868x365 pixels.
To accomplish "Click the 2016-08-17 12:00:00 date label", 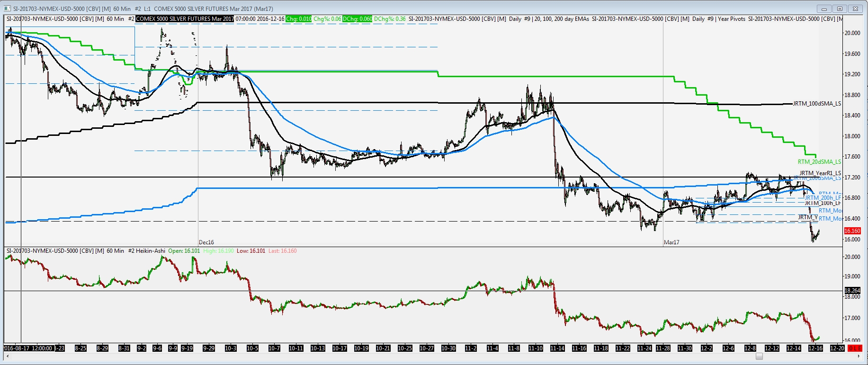I will [x=28, y=348].
